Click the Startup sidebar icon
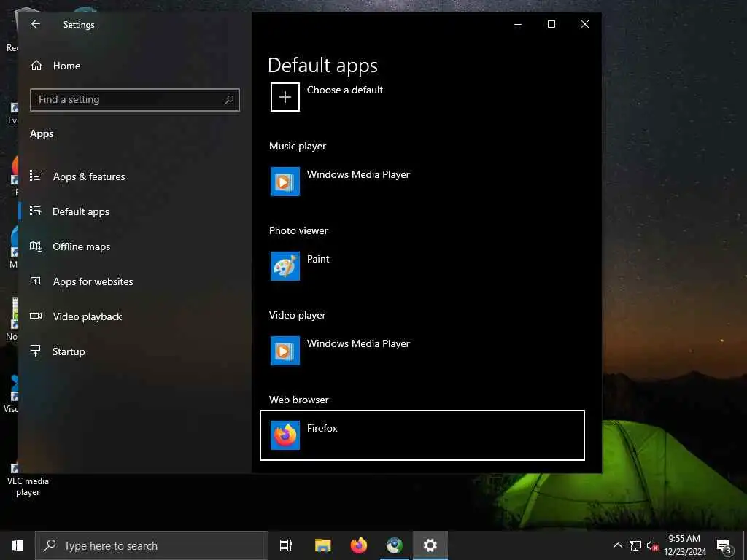 (x=36, y=351)
